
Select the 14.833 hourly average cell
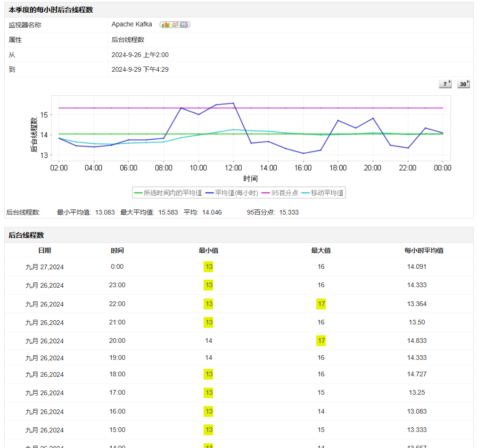click(417, 341)
